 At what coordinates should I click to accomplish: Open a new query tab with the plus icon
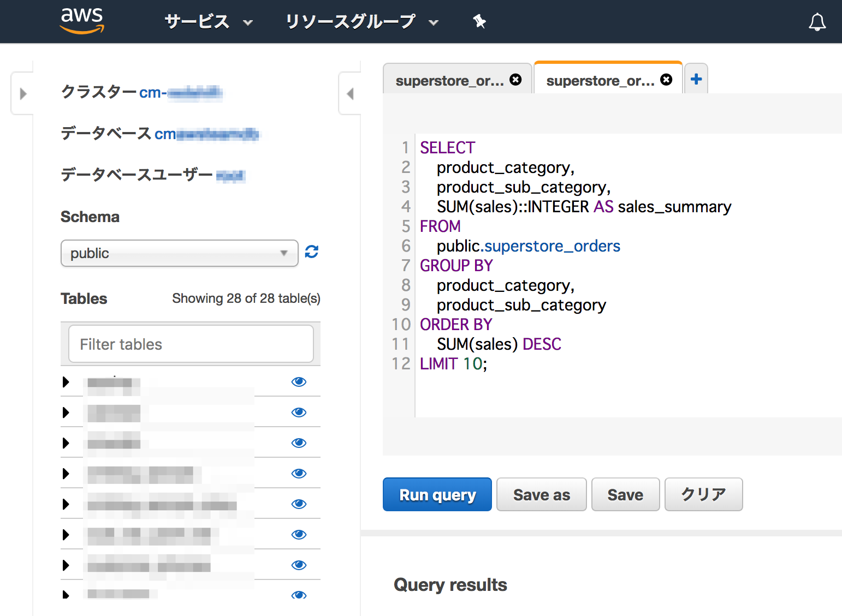tap(696, 79)
